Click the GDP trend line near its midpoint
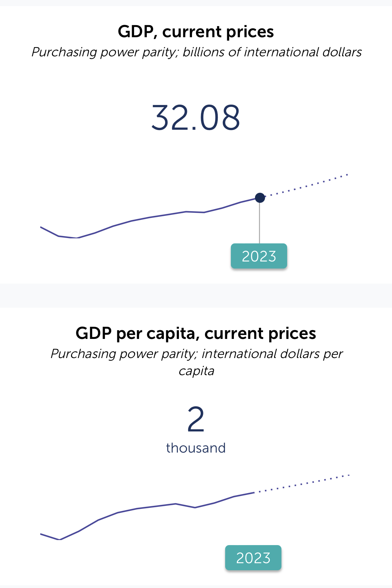Image resolution: width=392 pixels, height=588 pixels. pos(150,217)
